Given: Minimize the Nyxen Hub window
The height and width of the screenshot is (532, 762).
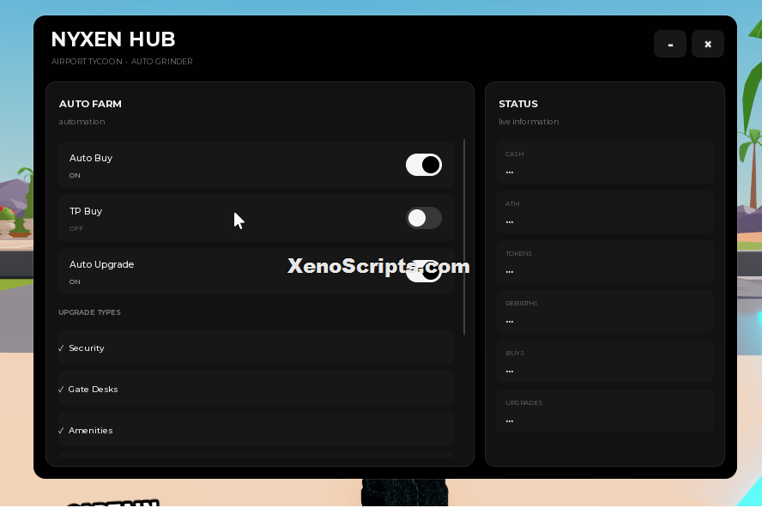Looking at the screenshot, I should pyautogui.click(x=670, y=44).
